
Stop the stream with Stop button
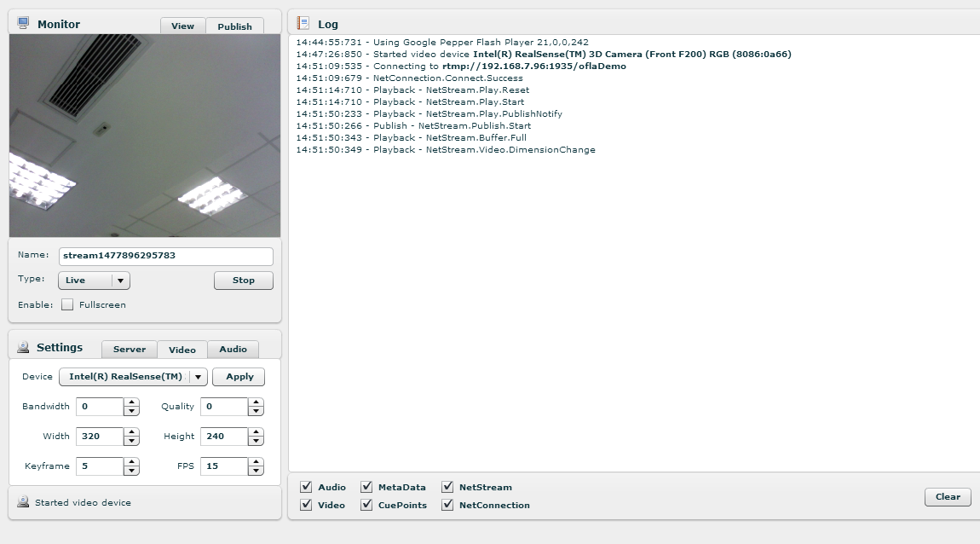click(243, 281)
